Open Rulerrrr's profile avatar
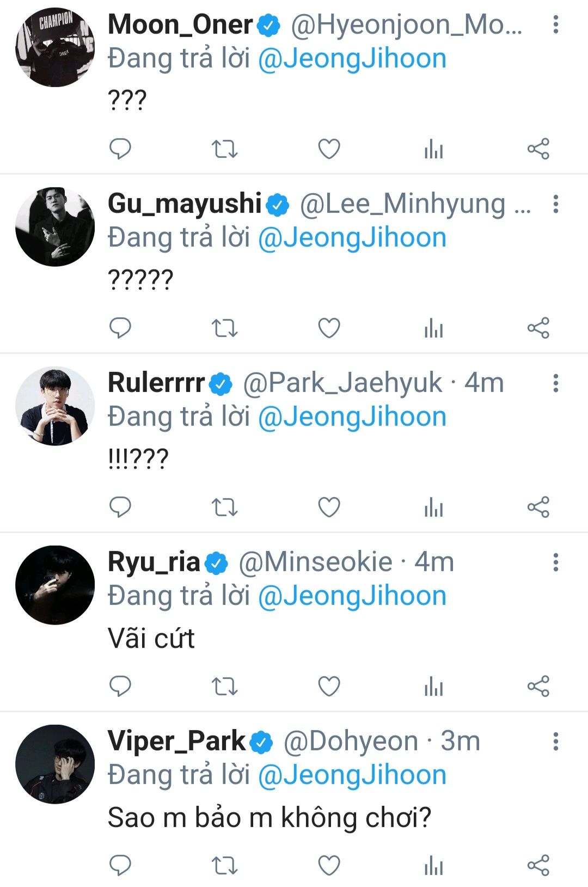This screenshot has height=887, width=588. (x=55, y=406)
